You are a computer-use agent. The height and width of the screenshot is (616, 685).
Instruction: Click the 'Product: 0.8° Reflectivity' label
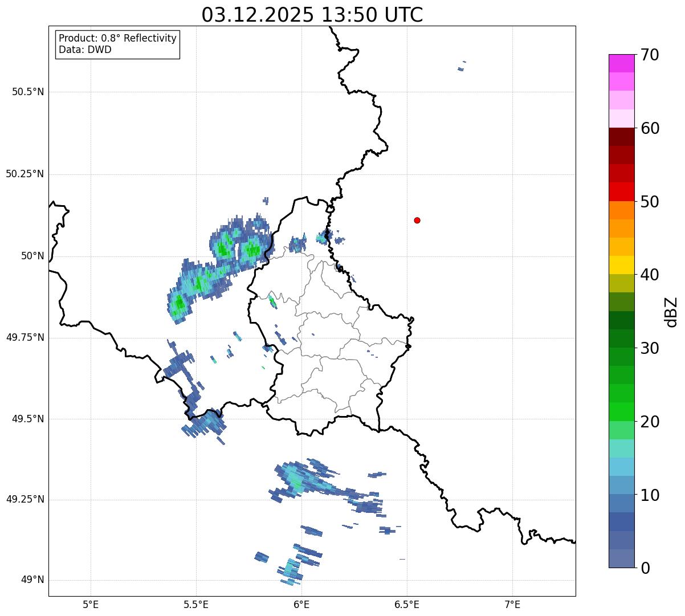coord(118,38)
